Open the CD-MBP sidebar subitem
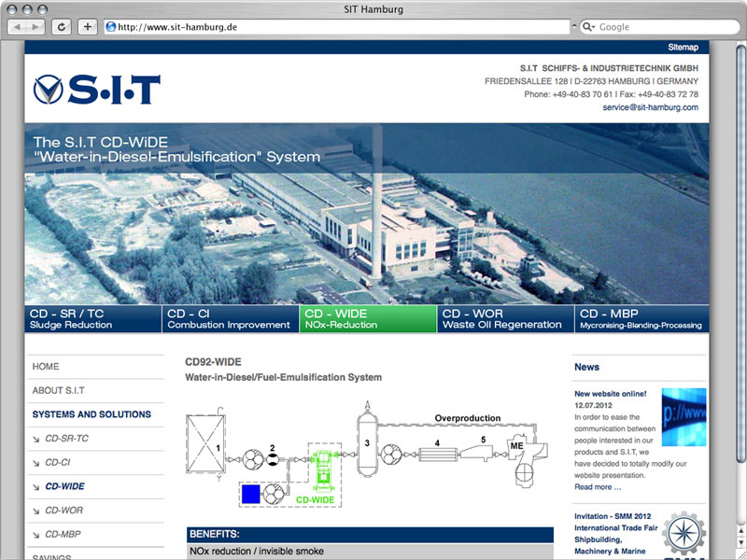The width and height of the screenshot is (747, 560). coord(63,534)
